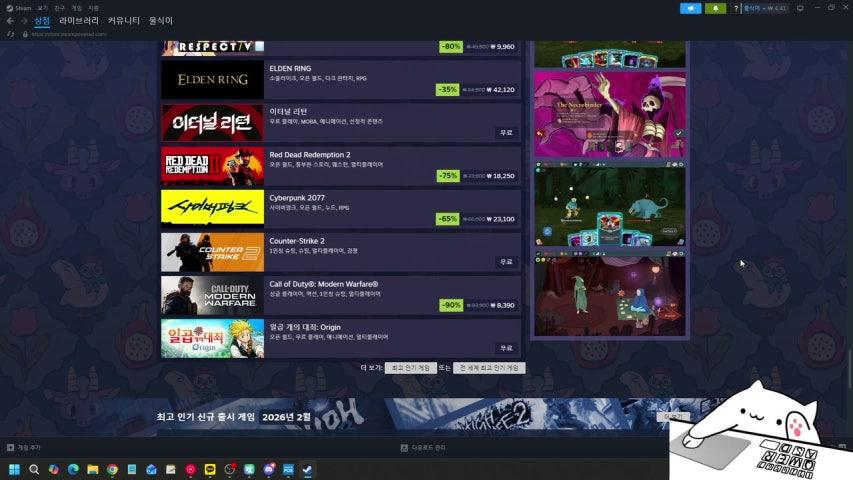Image resolution: width=853 pixels, height=480 pixels.
Task: Click the ₩ 23,100 price
Action: coord(500,219)
